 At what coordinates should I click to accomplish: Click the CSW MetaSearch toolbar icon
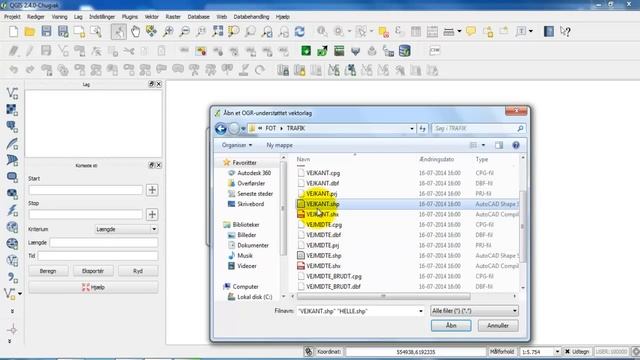[434, 51]
